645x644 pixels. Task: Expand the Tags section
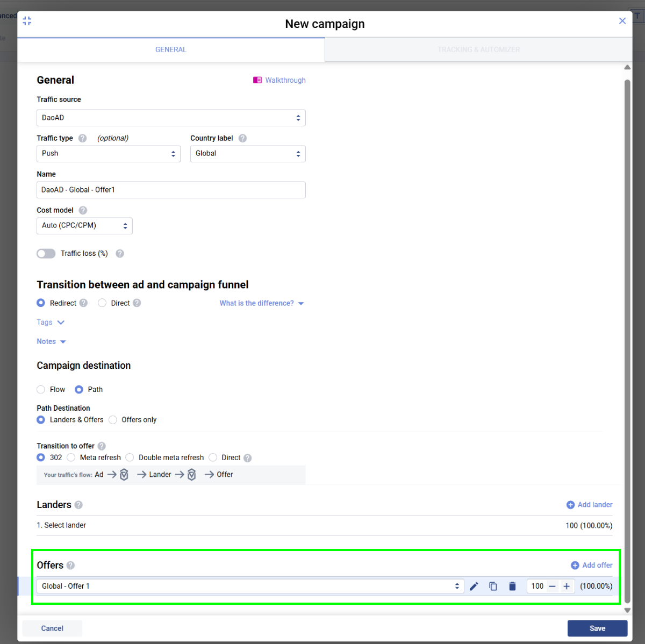click(x=51, y=323)
